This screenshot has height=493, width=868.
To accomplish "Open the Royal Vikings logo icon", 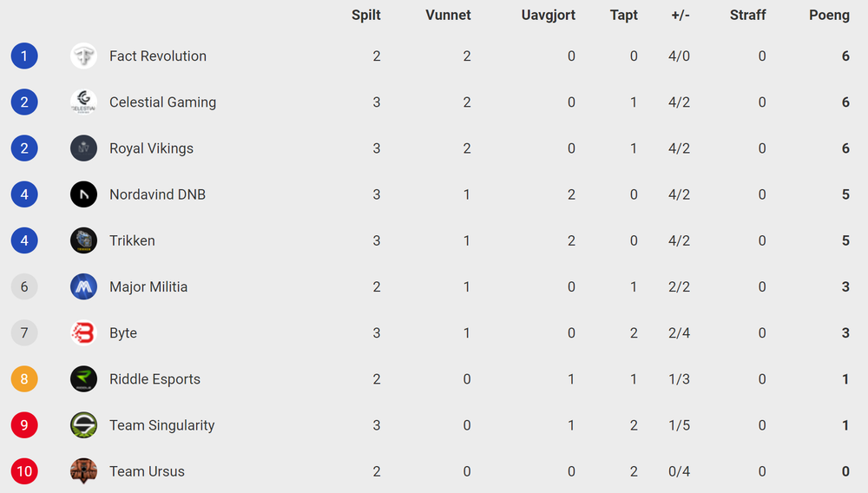I will point(83,148).
